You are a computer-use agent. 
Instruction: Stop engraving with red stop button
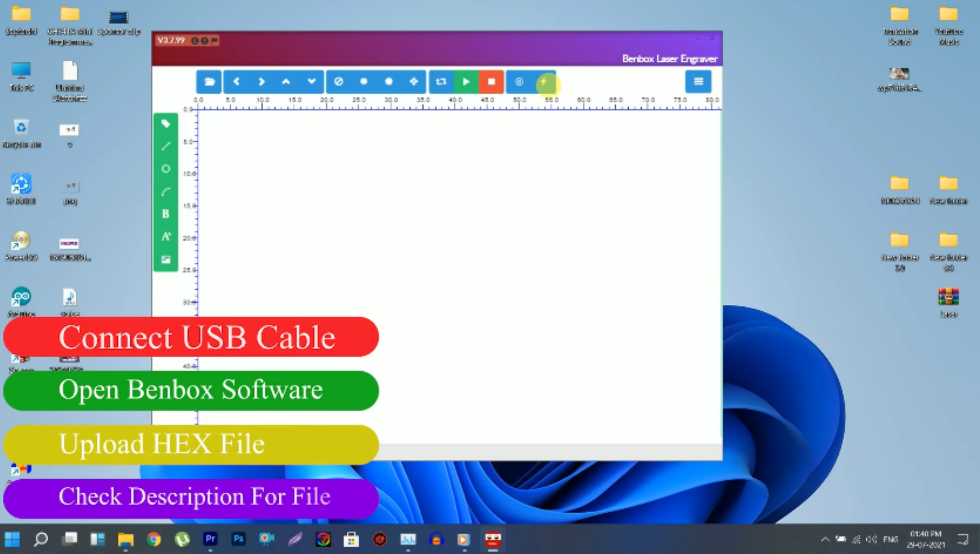point(491,82)
